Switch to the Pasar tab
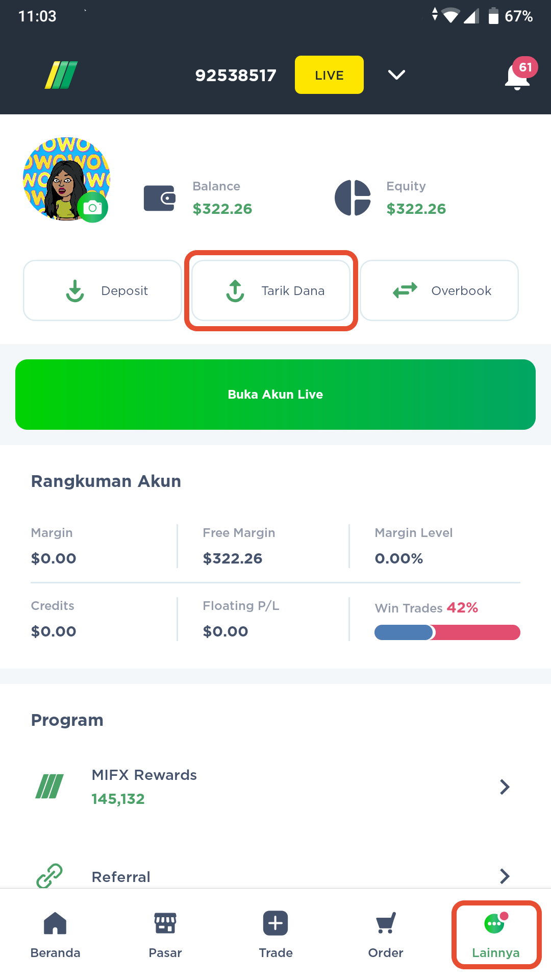 (165, 935)
